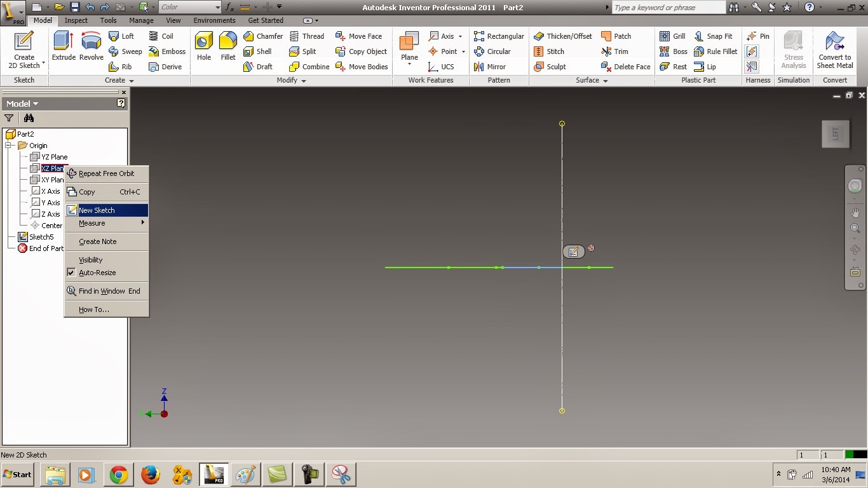The width and height of the screenshot is (868, 488).
Task: Select the Extrude tool
Action: [62, 51]
